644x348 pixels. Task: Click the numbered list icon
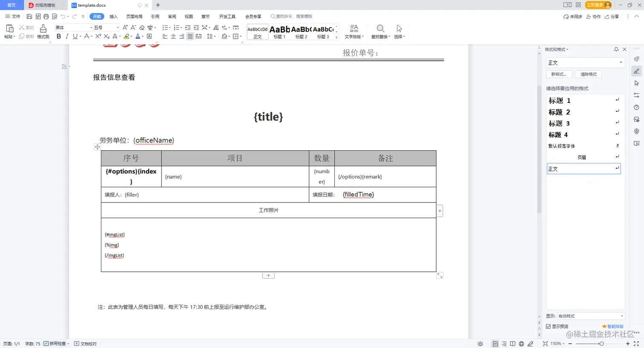click(176, 28)
